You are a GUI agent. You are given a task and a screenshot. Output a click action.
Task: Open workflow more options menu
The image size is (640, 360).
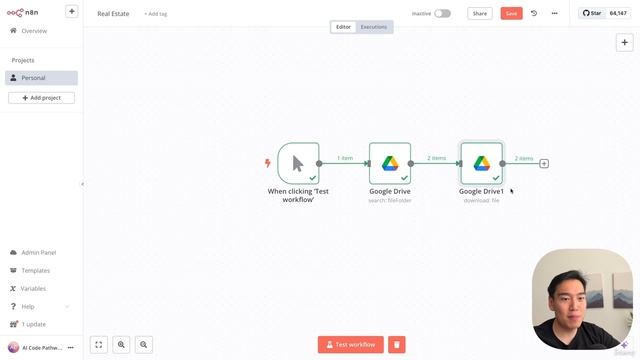click(x=554, y=13)
